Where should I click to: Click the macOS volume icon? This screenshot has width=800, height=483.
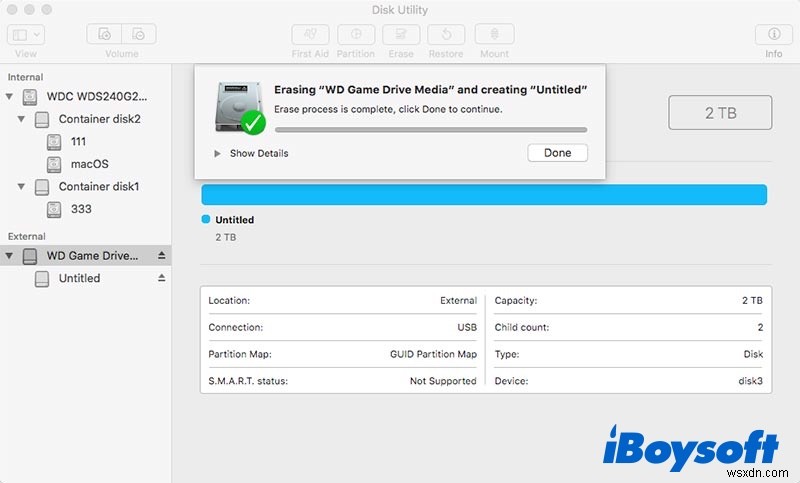(54, 164)
